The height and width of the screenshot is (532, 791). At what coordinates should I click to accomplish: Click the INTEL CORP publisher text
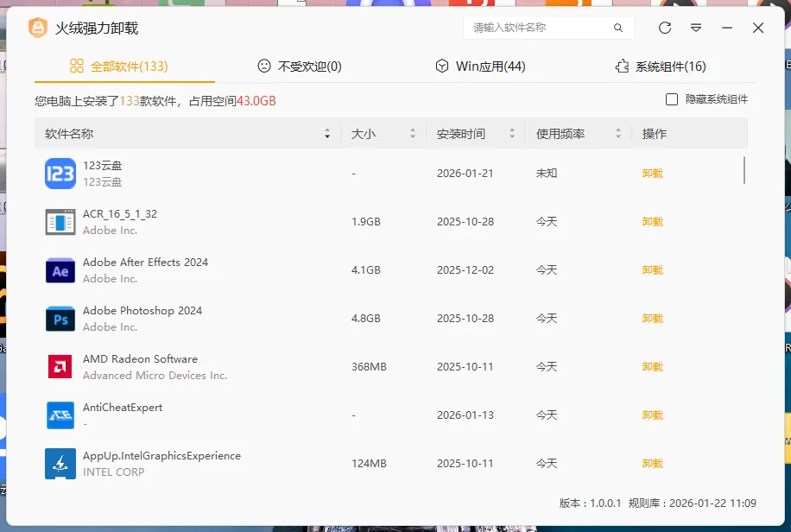click(x=113, y=472)
